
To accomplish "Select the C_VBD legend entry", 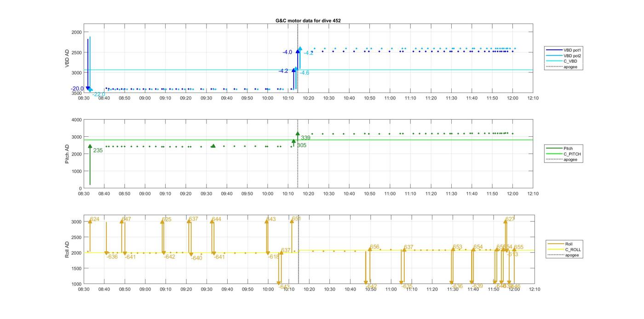I will (562, 61).
